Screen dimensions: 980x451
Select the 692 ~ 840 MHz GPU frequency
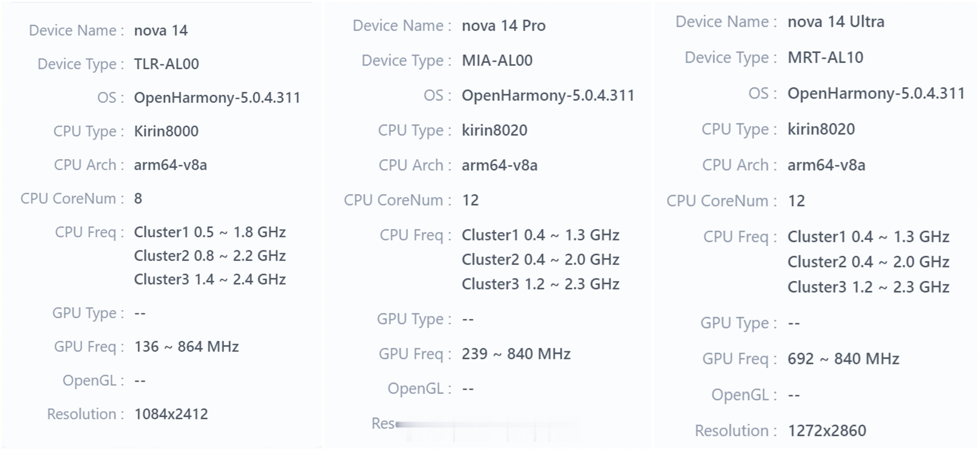[843, 359]
